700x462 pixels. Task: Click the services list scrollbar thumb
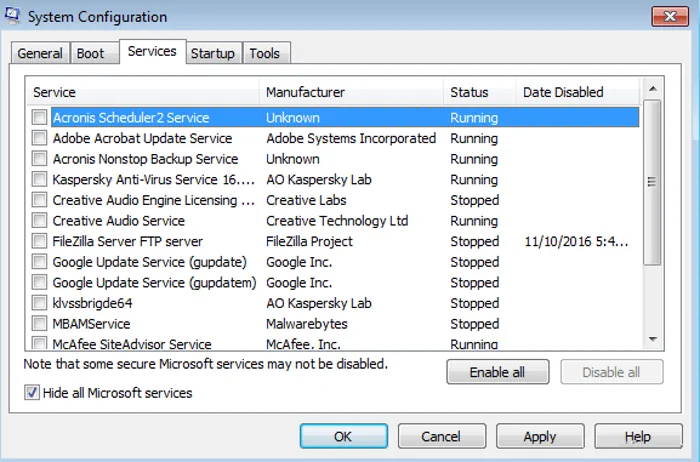[x=652, y=182]
